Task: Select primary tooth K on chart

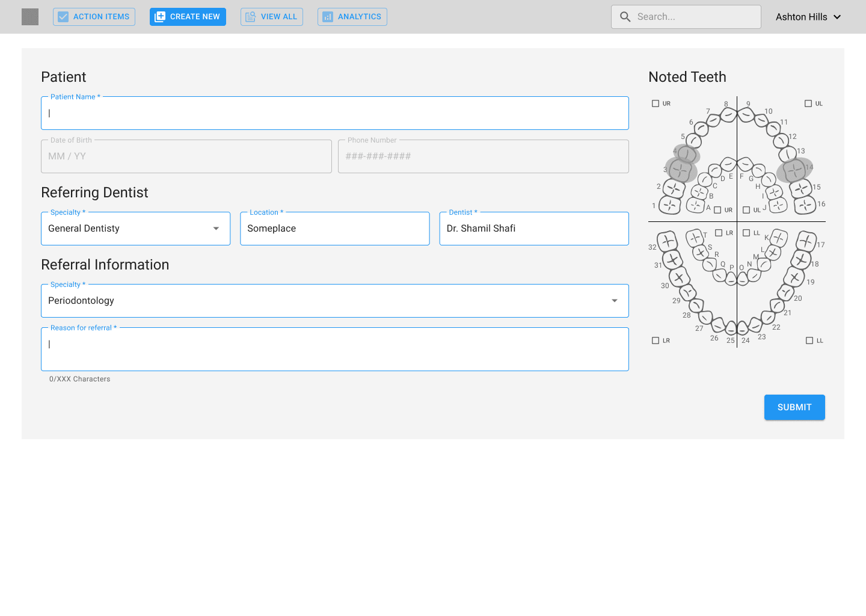Action: pyautogui.click(x=779, y=238)
